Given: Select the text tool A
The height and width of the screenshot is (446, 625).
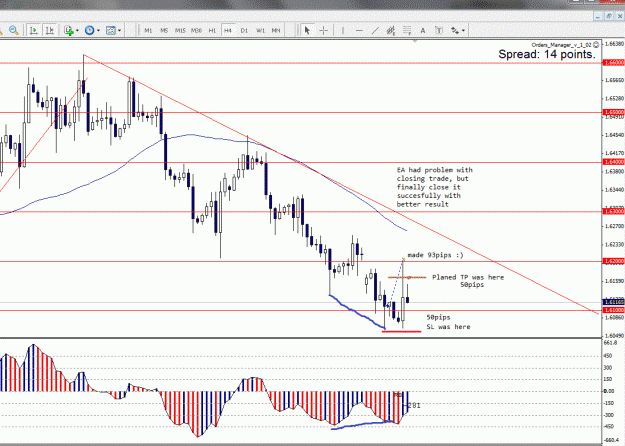Looking at the screenshot, I should point(423,30).
